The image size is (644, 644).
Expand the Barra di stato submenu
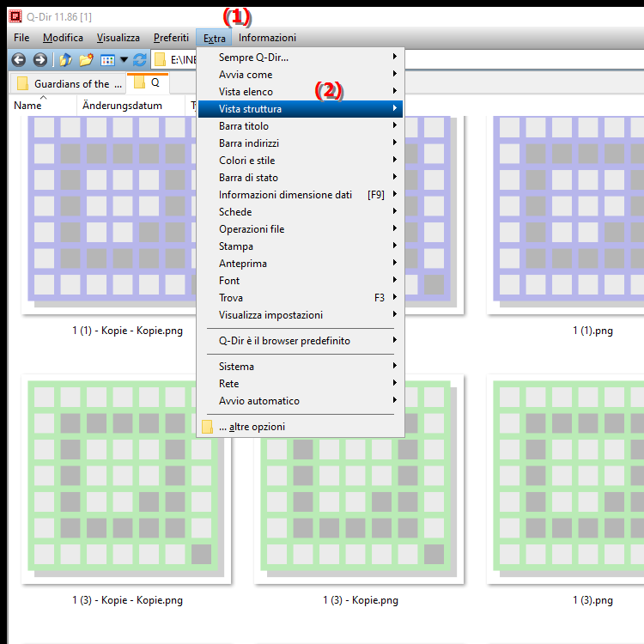pyautogui.click(x=301, y=178)
